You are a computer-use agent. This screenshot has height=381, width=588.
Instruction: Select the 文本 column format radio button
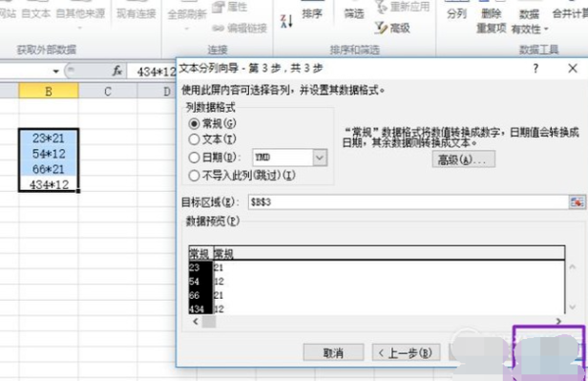coord(195,139)
